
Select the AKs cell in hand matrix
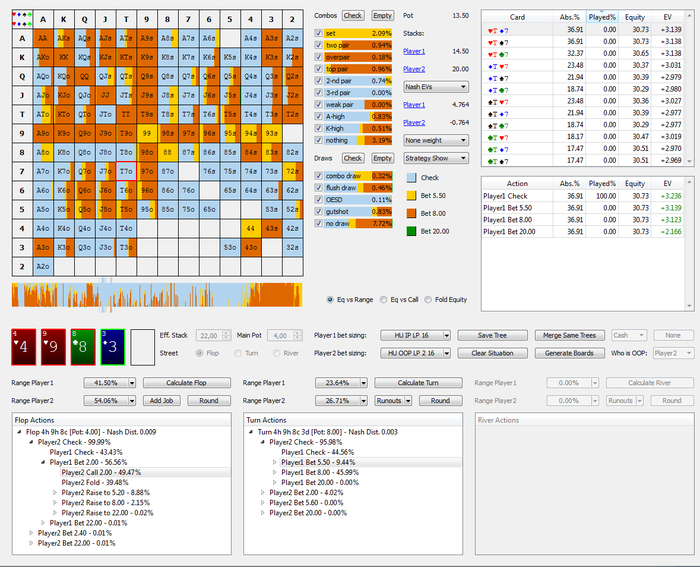[x=64, y=38]
